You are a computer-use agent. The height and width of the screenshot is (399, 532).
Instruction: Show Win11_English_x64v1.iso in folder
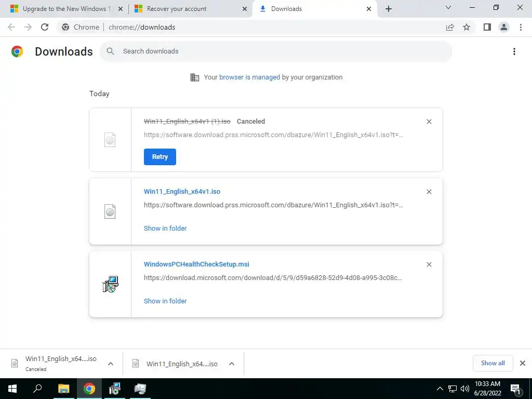tap(165, 229)
